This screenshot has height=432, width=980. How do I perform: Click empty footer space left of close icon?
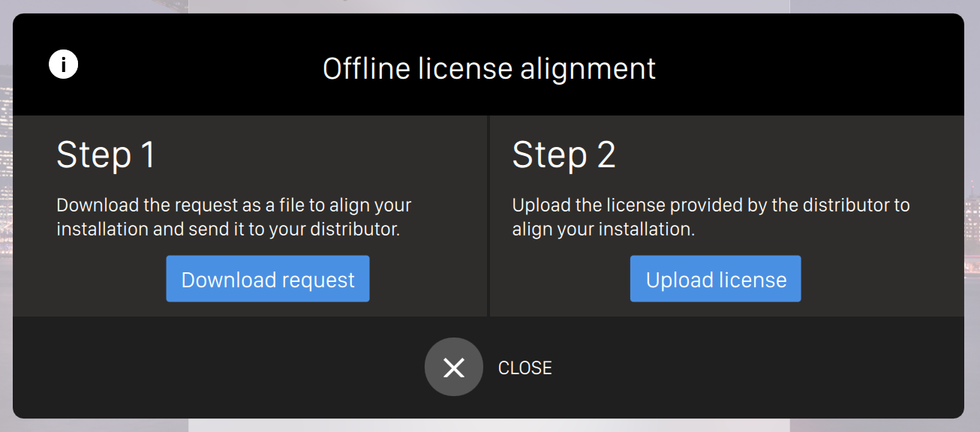(225, 367)
